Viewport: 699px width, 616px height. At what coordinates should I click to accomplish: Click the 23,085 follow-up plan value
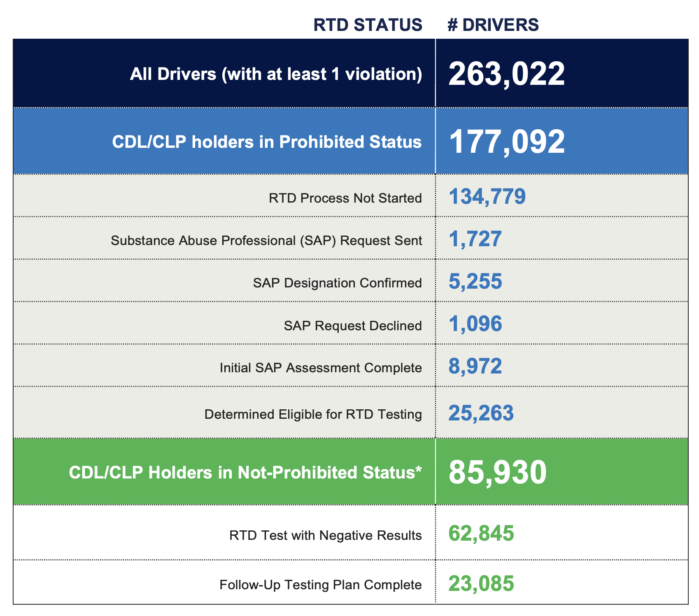click(481, 583)
